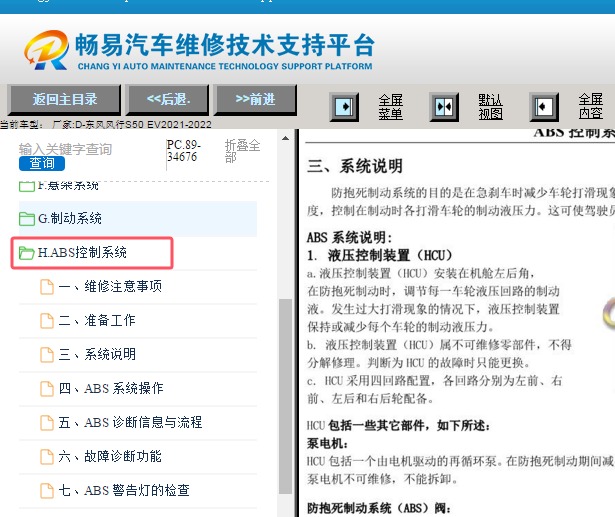The width and height of the screenshot is (615, 517).
Task: Go back using <<后退 button
Action: tap(168, 100)
